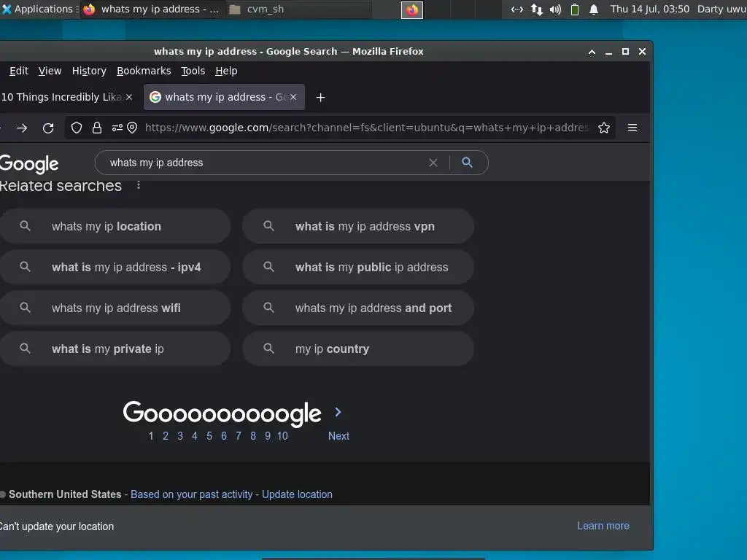Search 'my ip country' suggestion
The width and height of the screenshot is (747, 560).
coord(358,349)
